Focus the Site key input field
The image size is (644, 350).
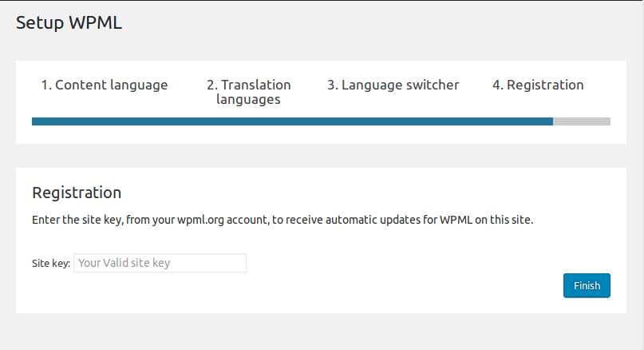pos(160,263)
